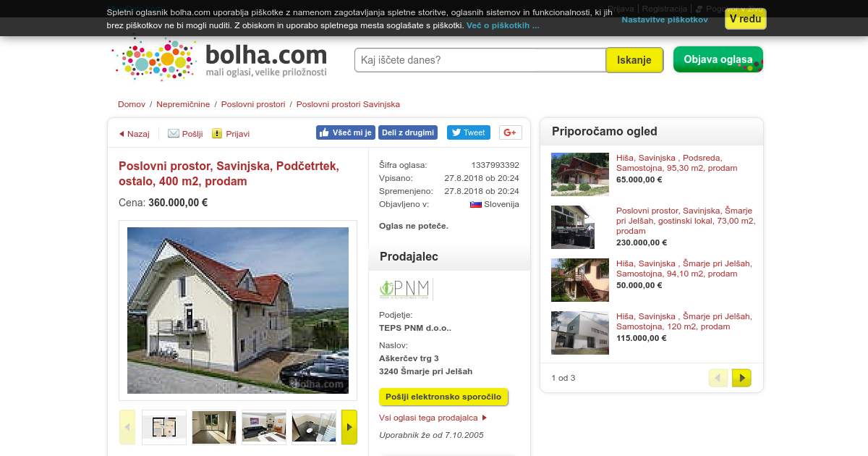Click Objava oglasa button
This screenshot has height=456, width=868.
(718, 59)
